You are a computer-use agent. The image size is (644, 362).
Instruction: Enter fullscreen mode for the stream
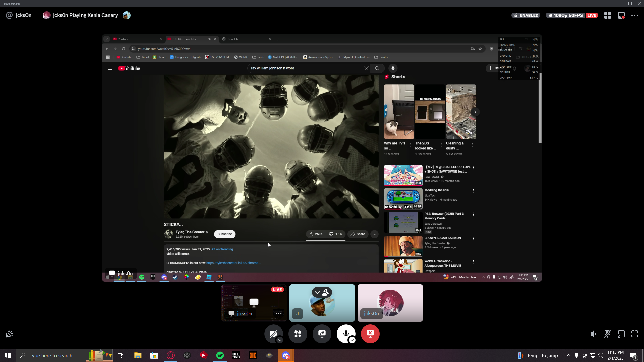pyautogui.click(x=635, y=334)
